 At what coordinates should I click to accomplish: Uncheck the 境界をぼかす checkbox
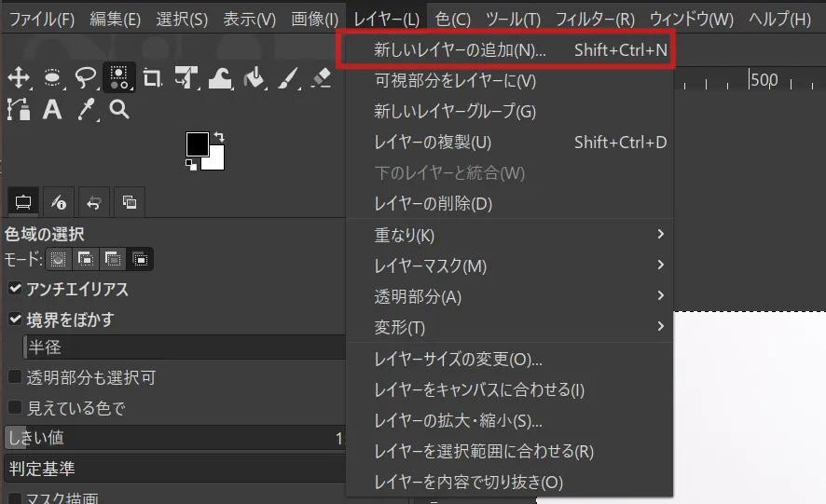[15, 319]
